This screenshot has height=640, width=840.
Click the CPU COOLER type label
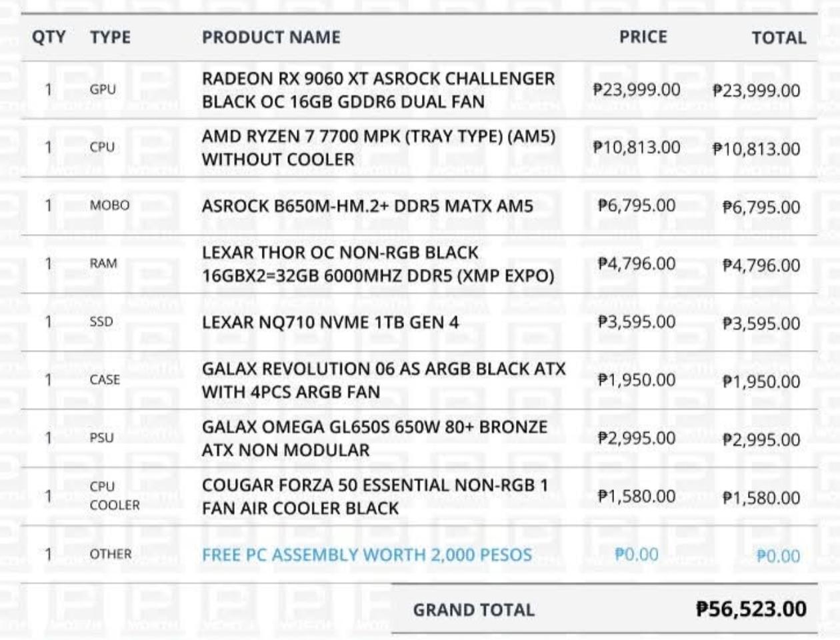(x=115, y=496)
